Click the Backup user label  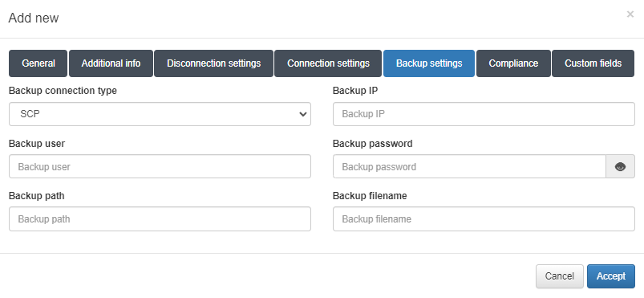(x=37, y=144)
